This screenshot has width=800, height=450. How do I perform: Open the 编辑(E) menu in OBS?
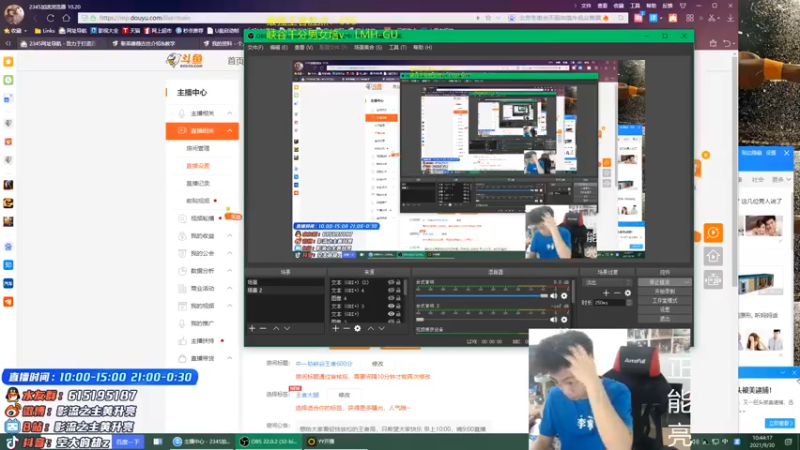[279, 47]
